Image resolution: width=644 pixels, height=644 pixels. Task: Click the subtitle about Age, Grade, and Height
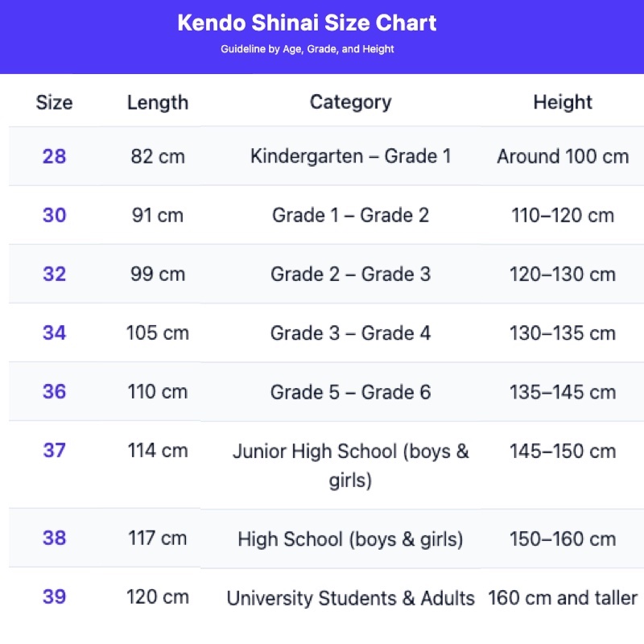pyautogui.click(x=307, y=49)
